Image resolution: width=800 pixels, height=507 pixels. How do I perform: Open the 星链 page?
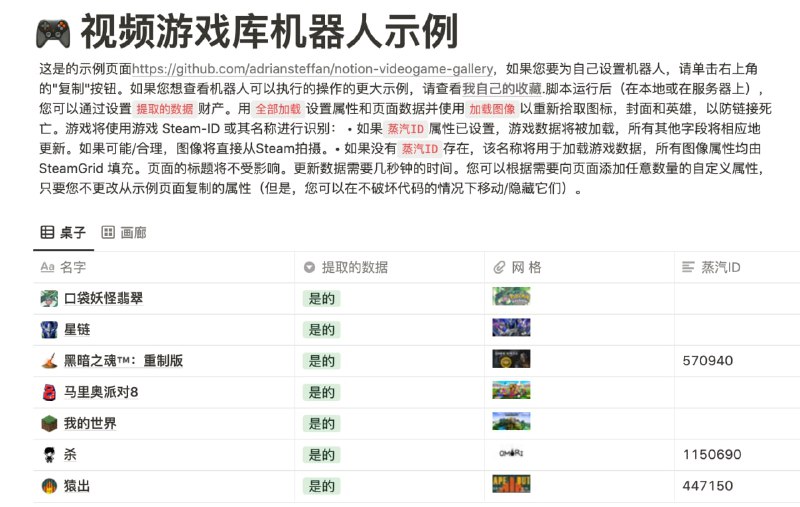coord(77,329)
